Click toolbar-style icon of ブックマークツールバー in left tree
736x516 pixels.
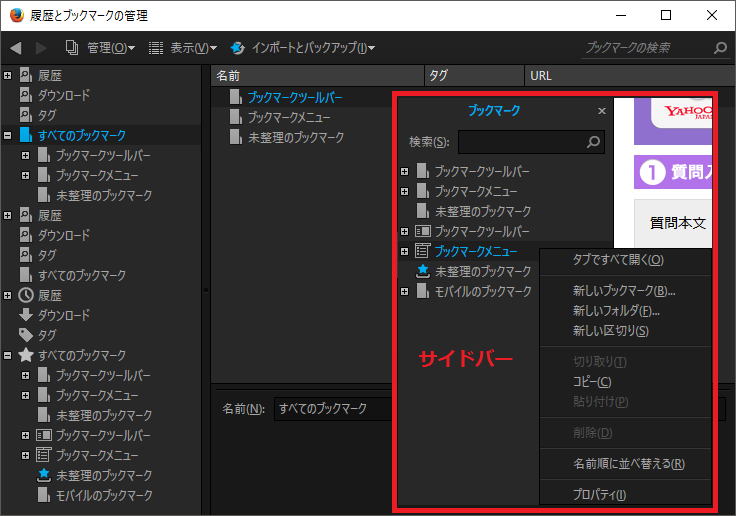[x=44, y=435]
